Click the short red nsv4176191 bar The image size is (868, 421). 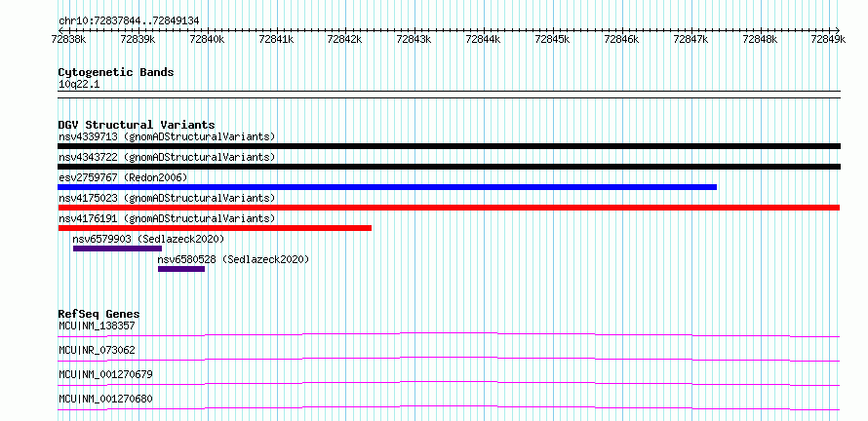[x=215, y=228]
